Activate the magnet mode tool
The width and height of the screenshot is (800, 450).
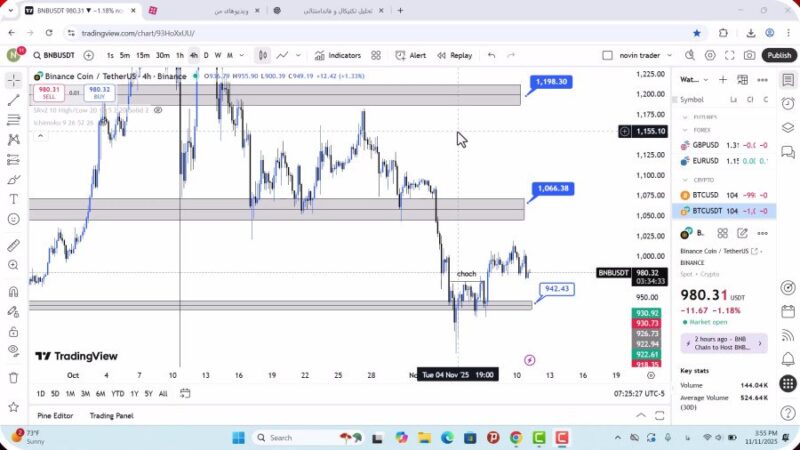click(13, 292)
